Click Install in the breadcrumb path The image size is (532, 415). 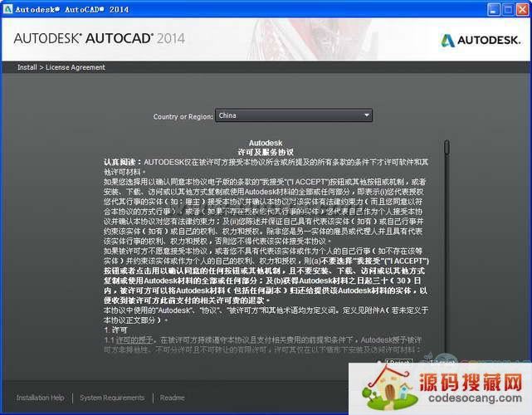(27, 66)
